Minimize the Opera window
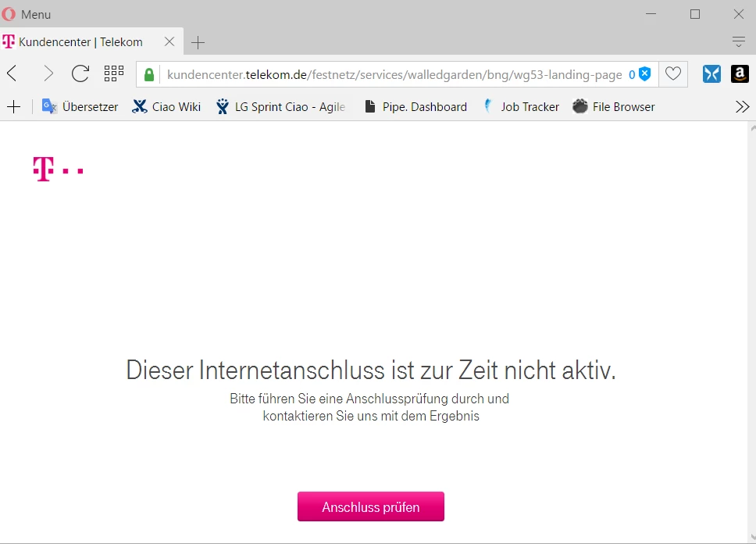This screenshot has width=756, height=544. coord(651,14)
